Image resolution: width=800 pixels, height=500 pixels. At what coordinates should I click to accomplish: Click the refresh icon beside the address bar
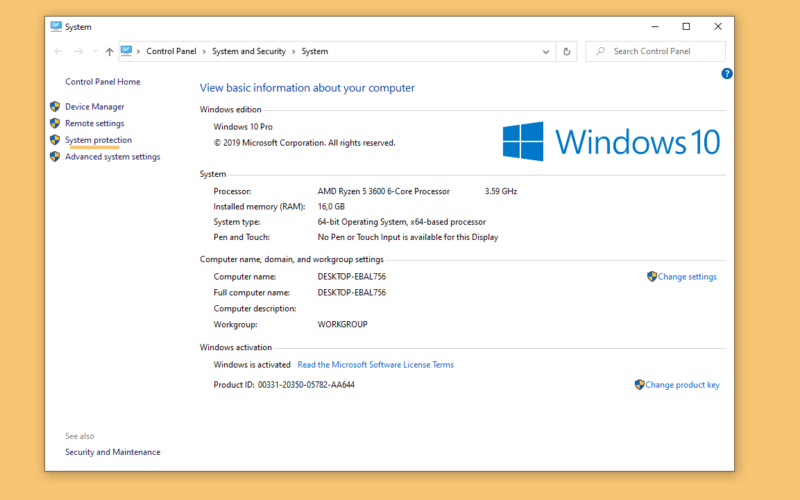[566, 52]
